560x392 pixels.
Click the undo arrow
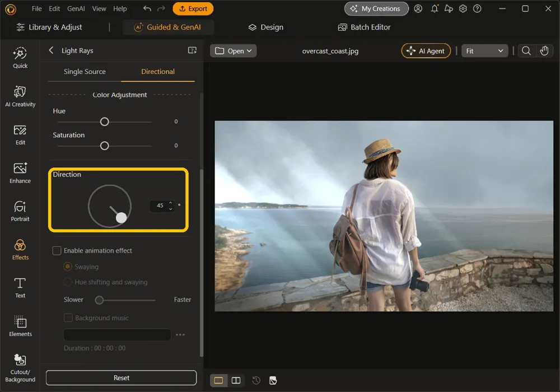click(147, 8)
